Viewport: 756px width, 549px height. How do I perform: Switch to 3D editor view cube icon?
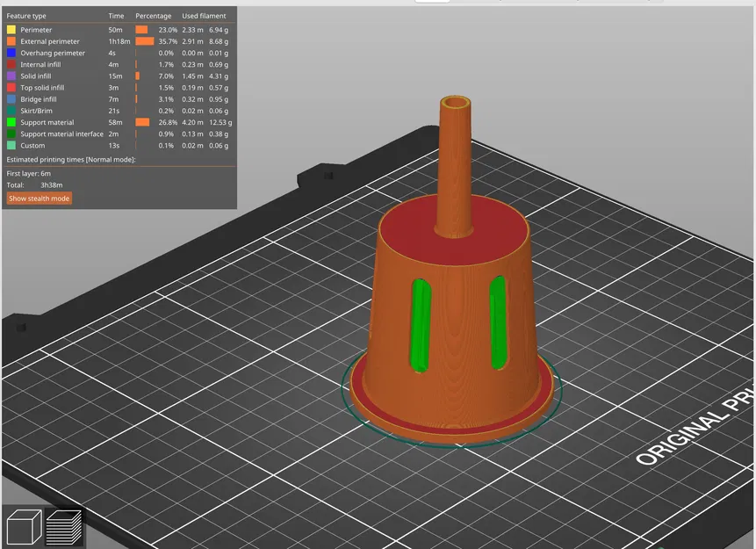click(x=24, y=527)
